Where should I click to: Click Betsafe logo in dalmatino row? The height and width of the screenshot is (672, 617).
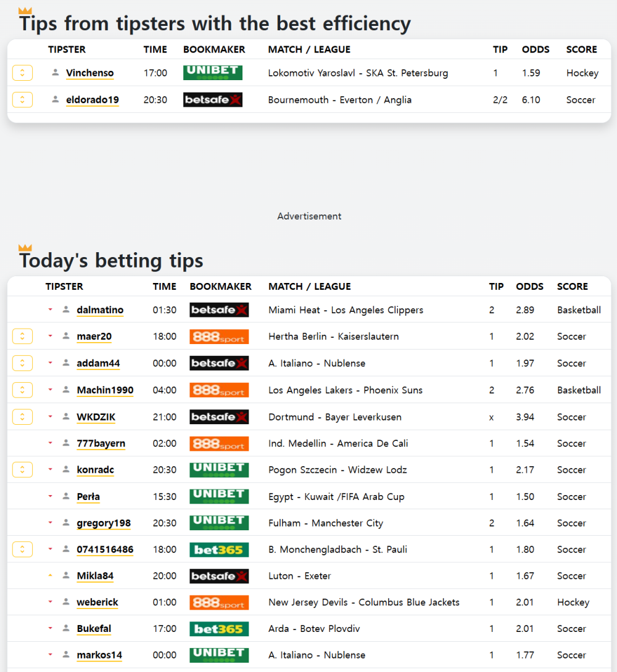pyautogui.click(x=219, y=310)
